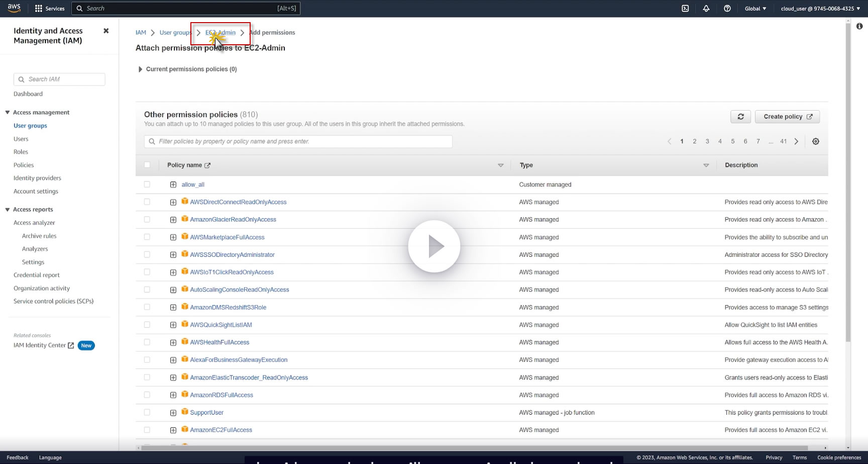Viewport: 868px width, 464px height.
Task: Open the info panel icon
Action: (x=859, y=26)
